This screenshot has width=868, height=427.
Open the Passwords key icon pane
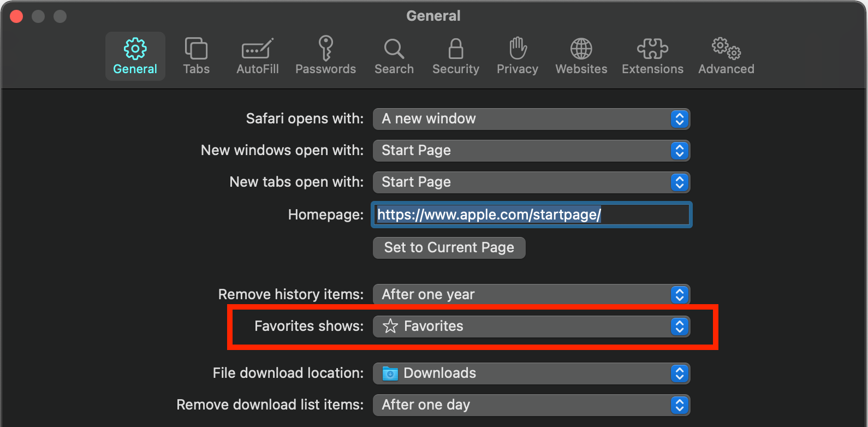[325, 56]
